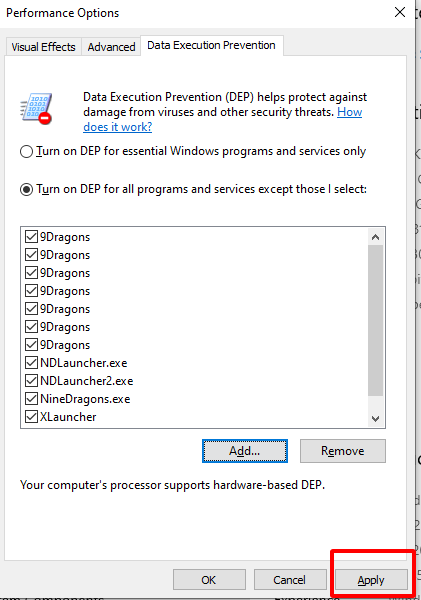Toggle the NineDragons.exe checkbox
Viewport: 421px width, 600px height.
[x=31, y=398]
